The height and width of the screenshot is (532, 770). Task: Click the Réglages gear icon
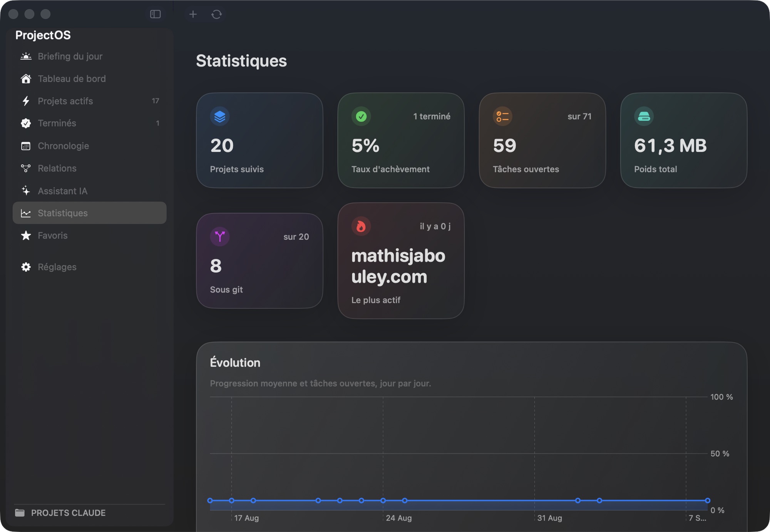[26, 267]
